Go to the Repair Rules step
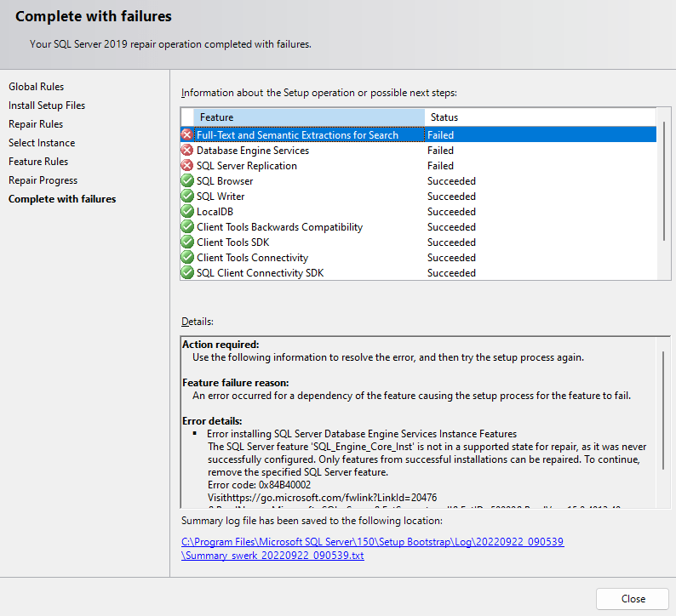The image size is (676, 616). click(x=36, y=124)
